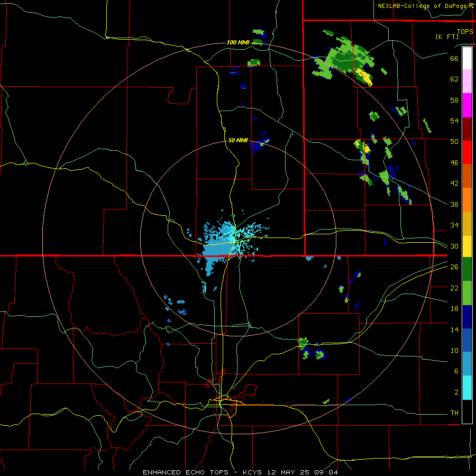This screenshot has height=476, width=476.
Task: Select the '46' legend label
Action: coord(454,163)
